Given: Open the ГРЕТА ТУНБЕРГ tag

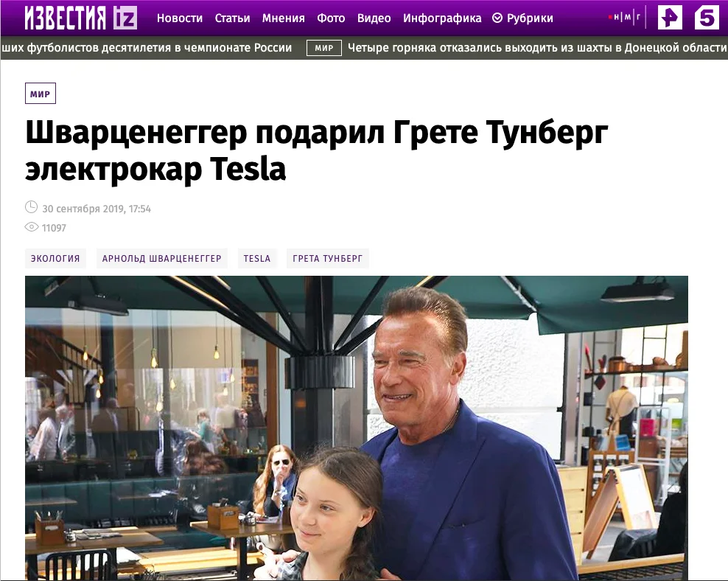Looking at the screenshot, I should coord(327,258).
